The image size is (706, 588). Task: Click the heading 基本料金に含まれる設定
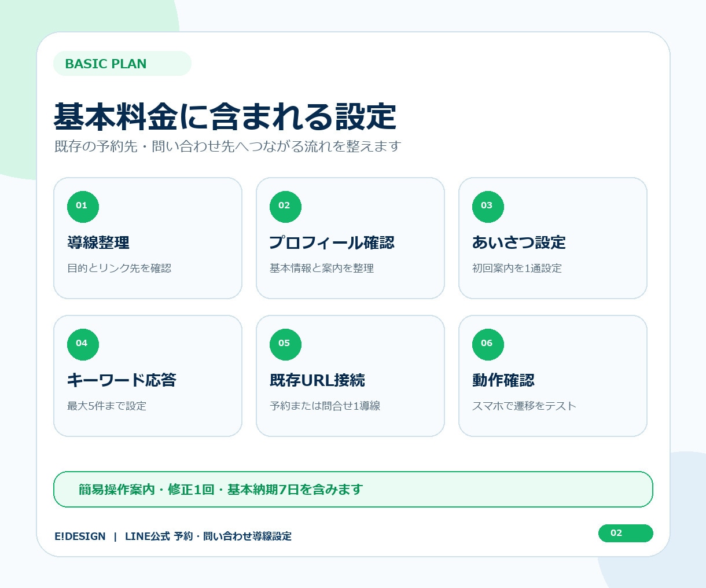pyautogui.click(x=225, y=116)
